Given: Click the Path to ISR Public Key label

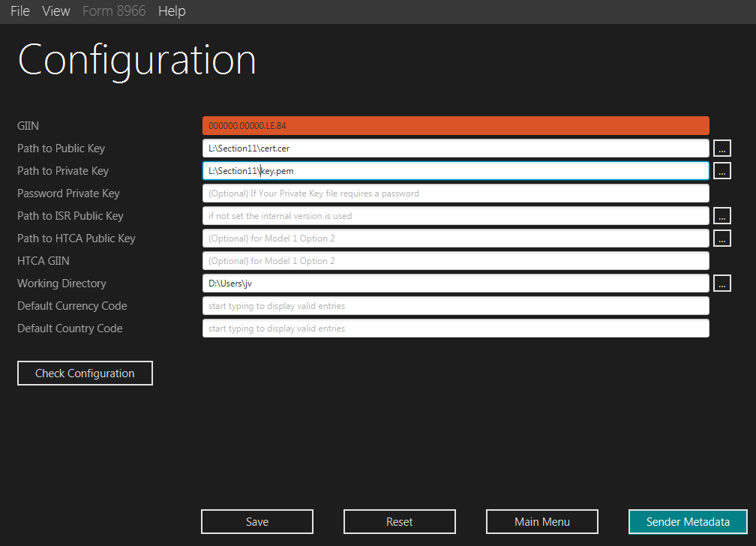Looking at the screenshot, I should pyautogui.click(x=70, y=216).
